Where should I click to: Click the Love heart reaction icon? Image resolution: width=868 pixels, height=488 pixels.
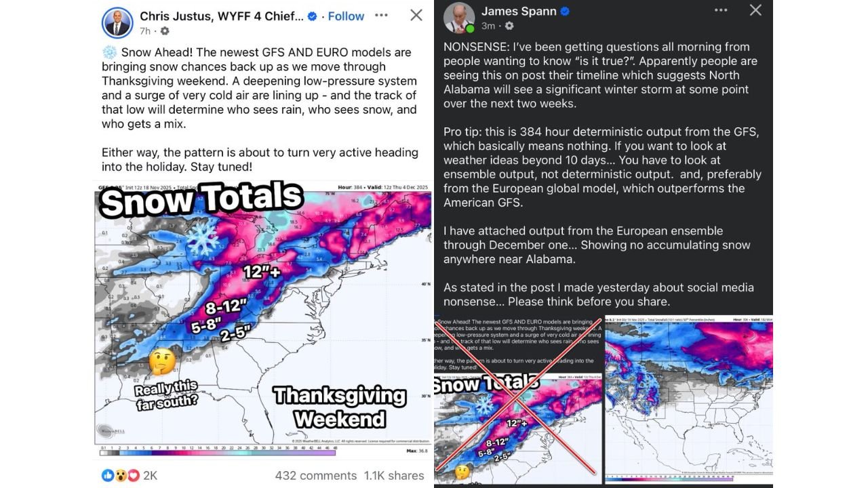[133, 475]
